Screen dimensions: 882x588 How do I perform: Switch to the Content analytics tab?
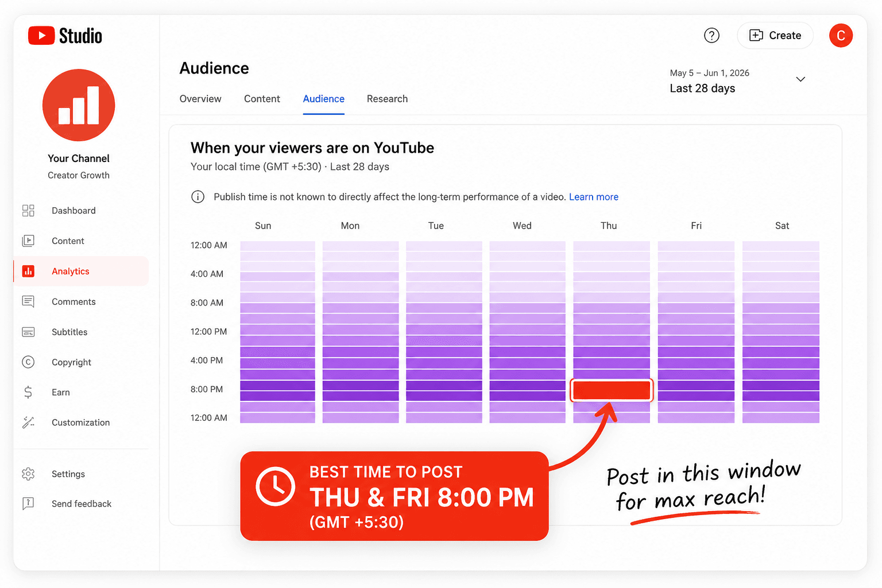(x=262, y=99)
